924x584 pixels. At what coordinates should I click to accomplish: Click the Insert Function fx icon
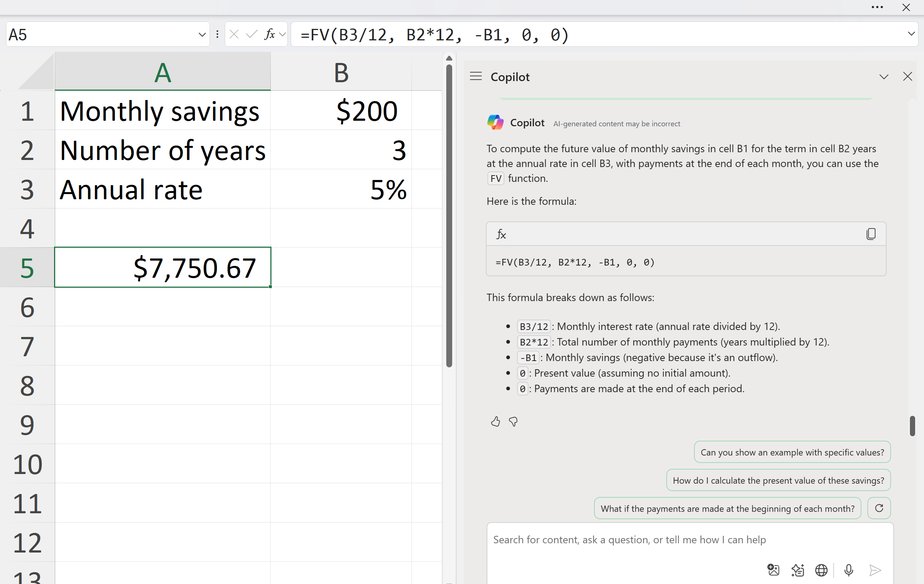[x=270, y=34]
